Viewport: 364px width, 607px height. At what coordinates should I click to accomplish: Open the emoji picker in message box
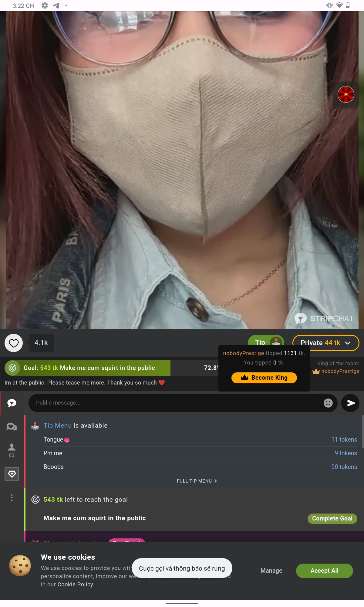tap(328, 403)
